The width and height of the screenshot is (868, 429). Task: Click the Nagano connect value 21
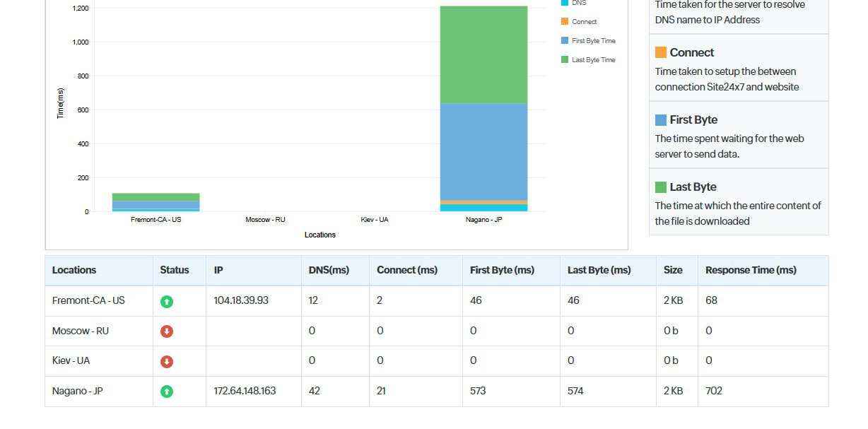(x=381, y=391)
